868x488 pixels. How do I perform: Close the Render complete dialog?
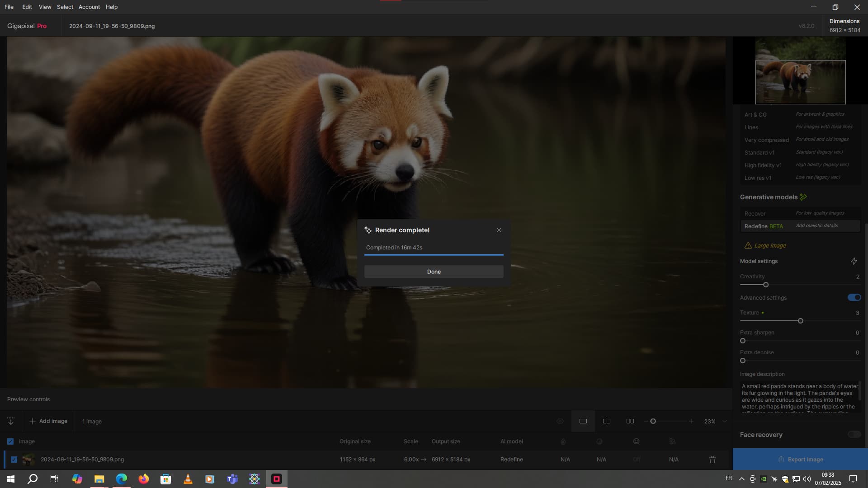pos(499,230)
